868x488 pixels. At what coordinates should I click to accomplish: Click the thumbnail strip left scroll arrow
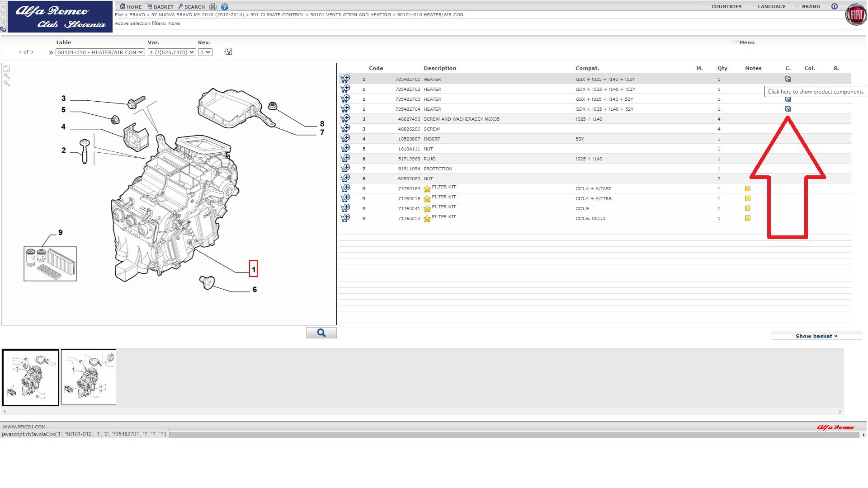coord(5,411)
